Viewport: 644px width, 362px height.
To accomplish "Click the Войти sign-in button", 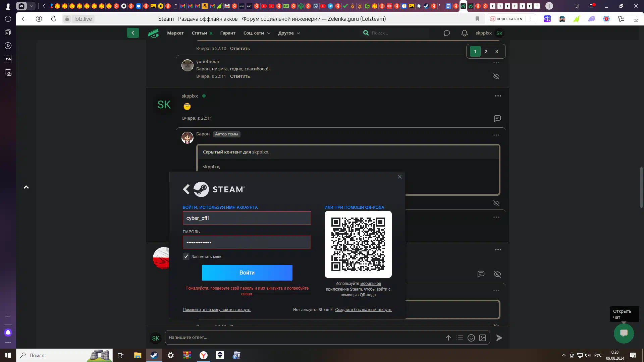I will point(247,273).
